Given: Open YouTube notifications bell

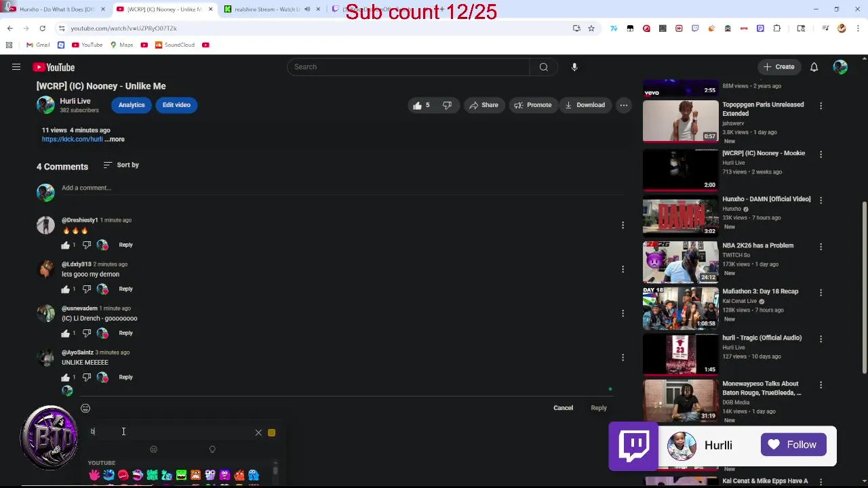Looking at the screenshot, I should point(814,67).
